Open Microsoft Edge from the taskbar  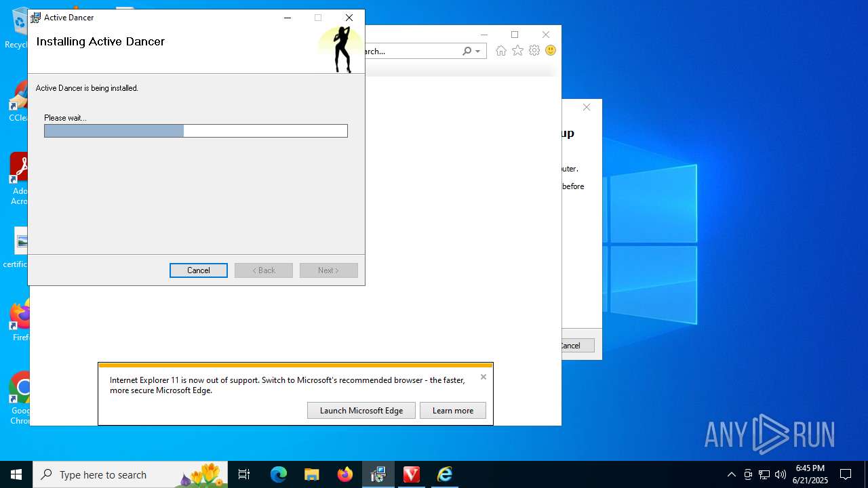[x=279, y=474]
